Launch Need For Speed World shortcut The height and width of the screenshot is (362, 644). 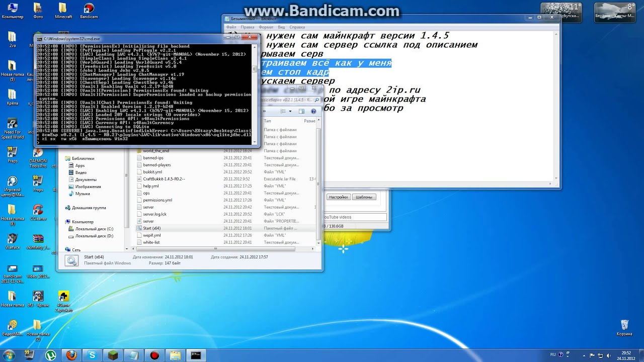pyautogui.click(x=13, y=129)
